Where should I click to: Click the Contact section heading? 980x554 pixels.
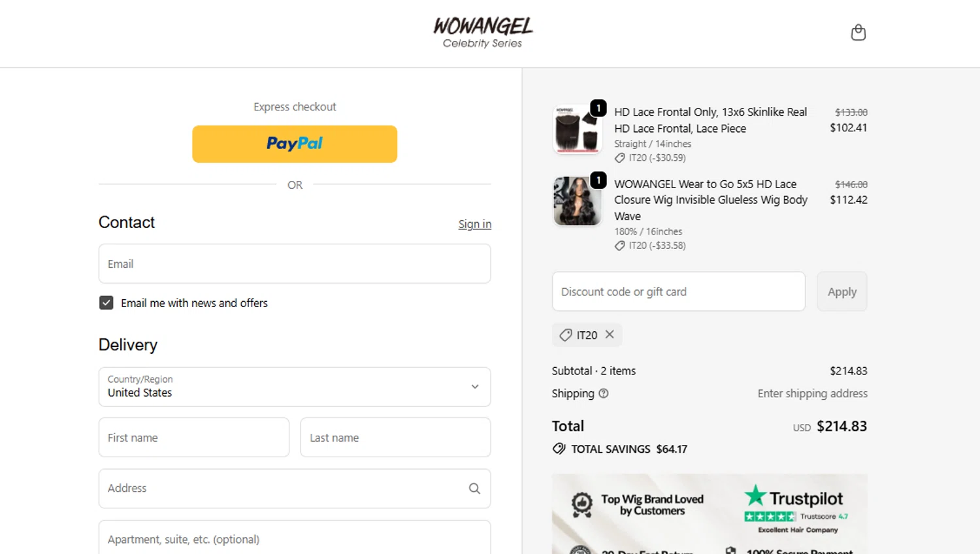pyautogui.click(x=127, y=222)
